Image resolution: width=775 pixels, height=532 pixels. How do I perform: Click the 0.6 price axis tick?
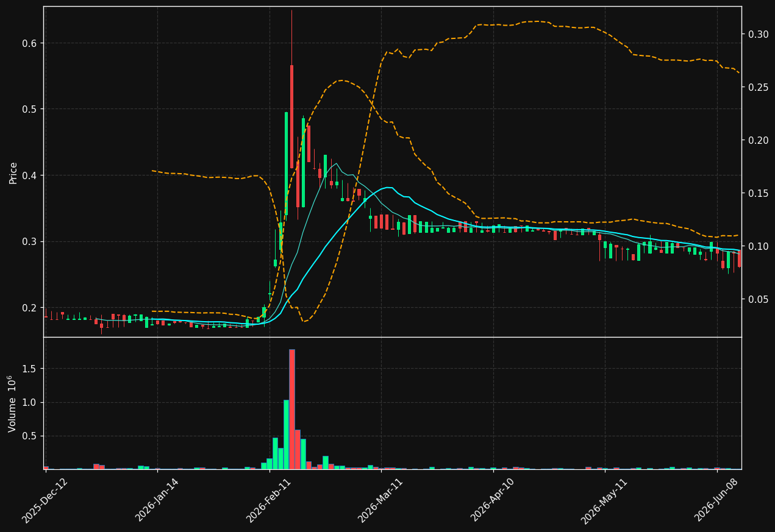30,43
